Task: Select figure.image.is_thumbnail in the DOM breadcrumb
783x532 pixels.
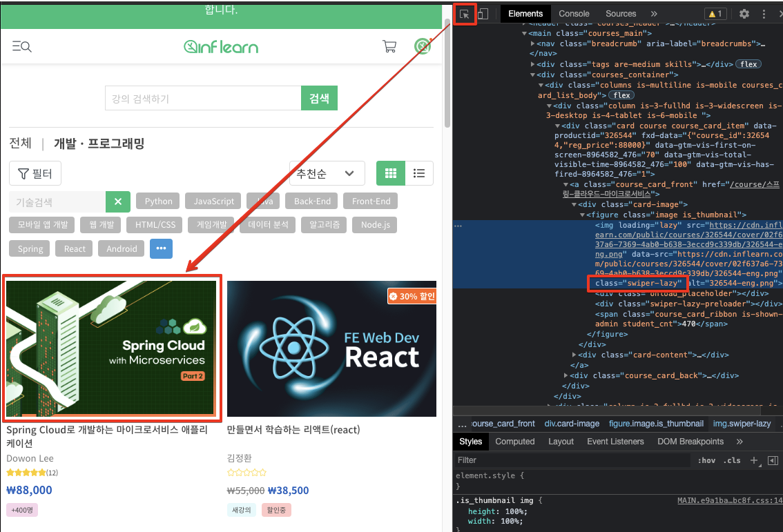Action: tap(656, 424)
